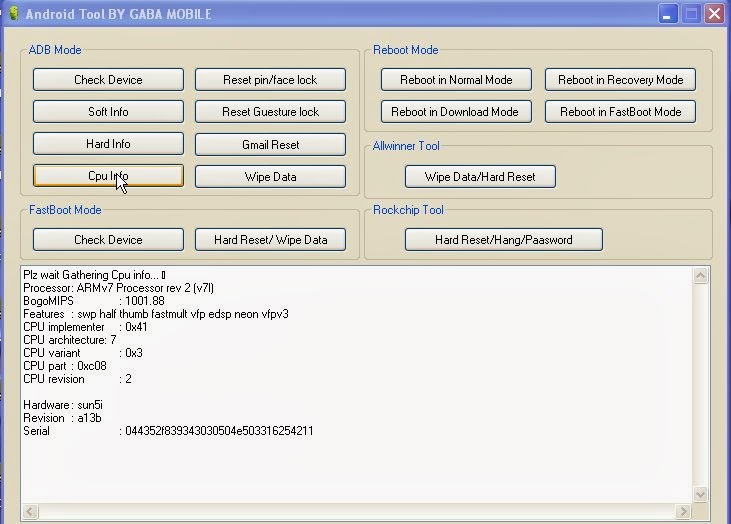Image resolution: width=731 pixels, height=524 pixels.
Task: Click Reset Guesture lock button
Action: click(270, 112)
